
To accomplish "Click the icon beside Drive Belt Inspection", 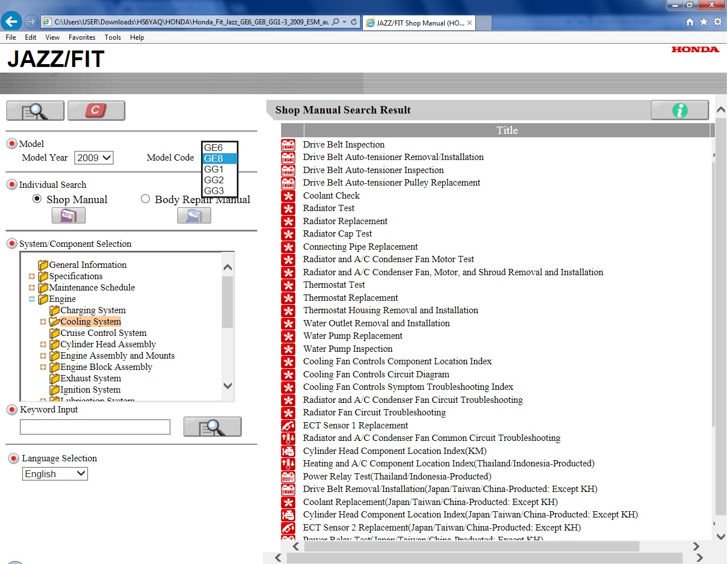I will click(288, 145).
